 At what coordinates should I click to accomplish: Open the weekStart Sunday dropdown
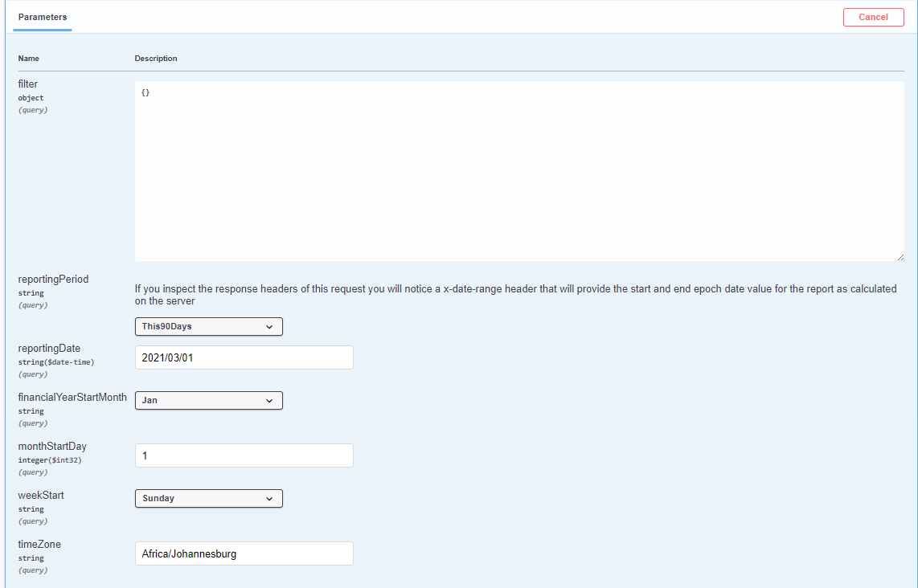tap(208, 499)
